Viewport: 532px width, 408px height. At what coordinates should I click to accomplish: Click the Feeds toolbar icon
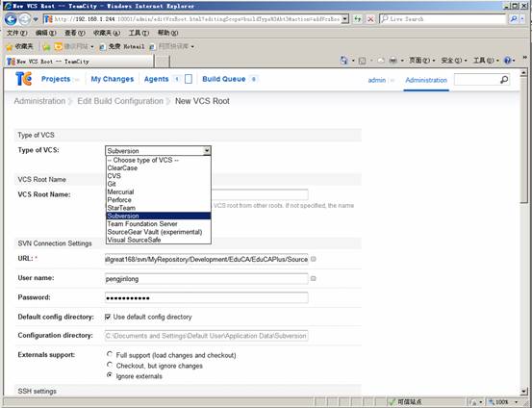[363, 61]
